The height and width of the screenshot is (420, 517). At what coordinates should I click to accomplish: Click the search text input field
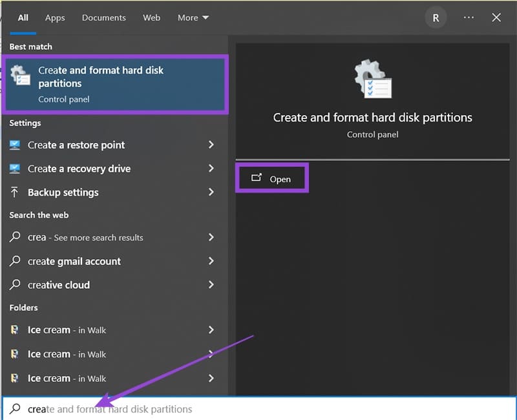(259, 409)
